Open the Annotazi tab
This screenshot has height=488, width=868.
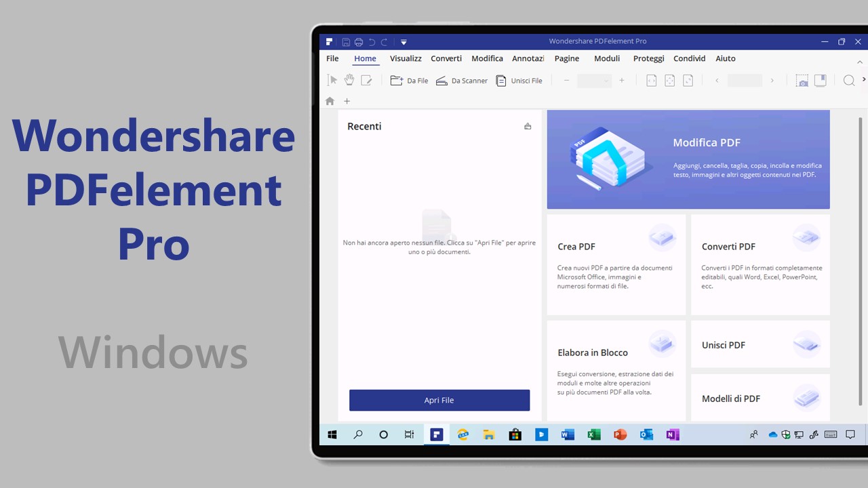click(528, 59)
